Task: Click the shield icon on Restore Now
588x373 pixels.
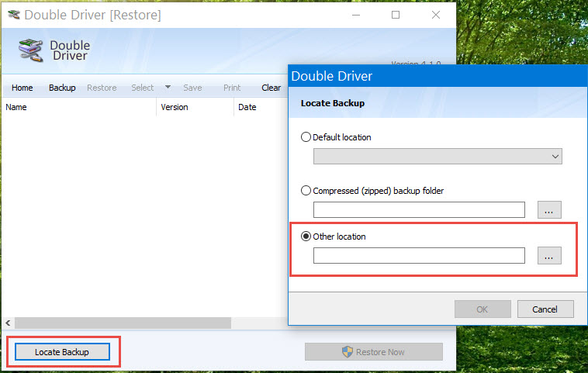Action: click(x=348, y=351)
